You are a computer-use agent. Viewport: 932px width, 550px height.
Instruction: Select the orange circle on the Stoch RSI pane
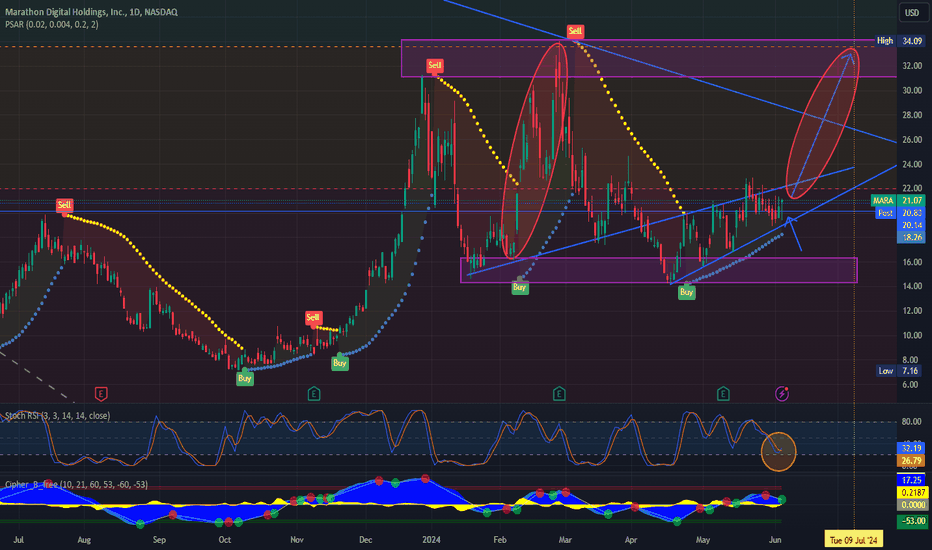778,452
